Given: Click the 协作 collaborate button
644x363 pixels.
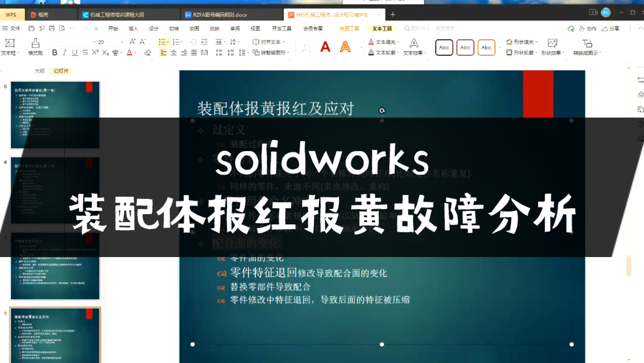Looking at the screenshot, I should [588, 29].
